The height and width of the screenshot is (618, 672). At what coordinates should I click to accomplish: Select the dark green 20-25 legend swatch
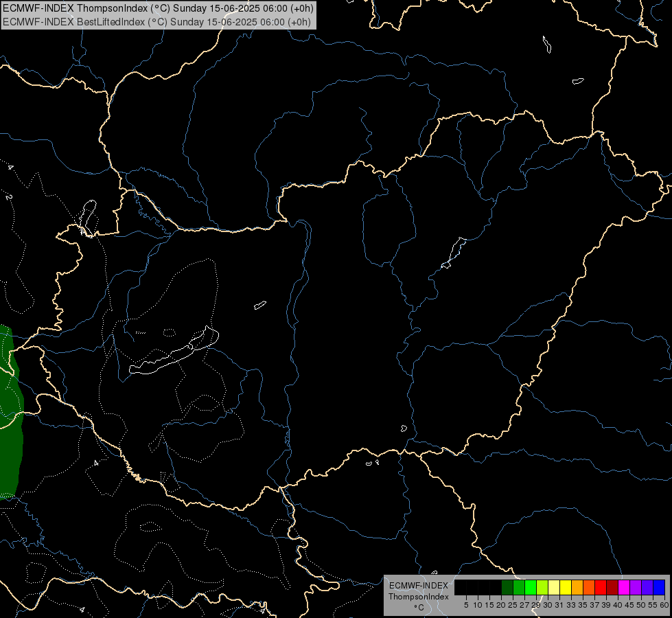point(507,587)
